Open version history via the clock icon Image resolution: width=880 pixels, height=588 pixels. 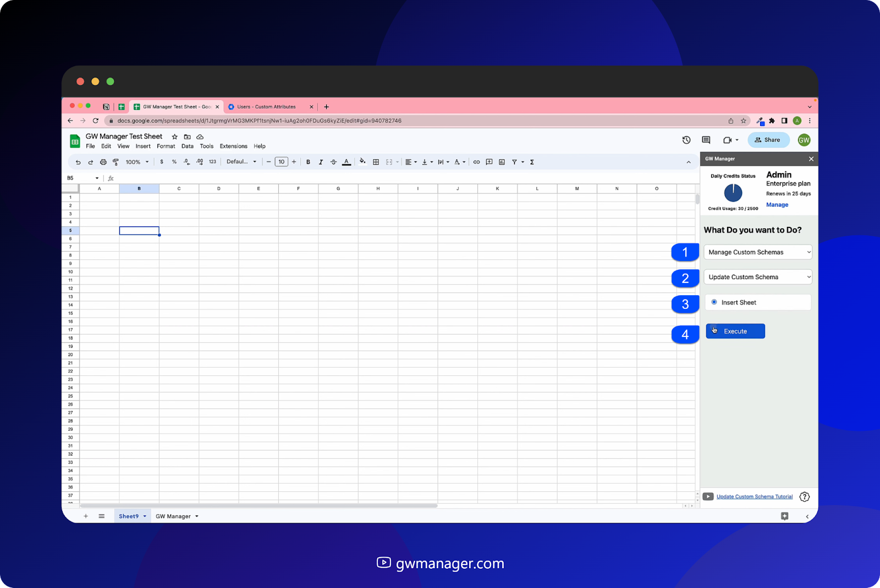click(x=686, y=140)
